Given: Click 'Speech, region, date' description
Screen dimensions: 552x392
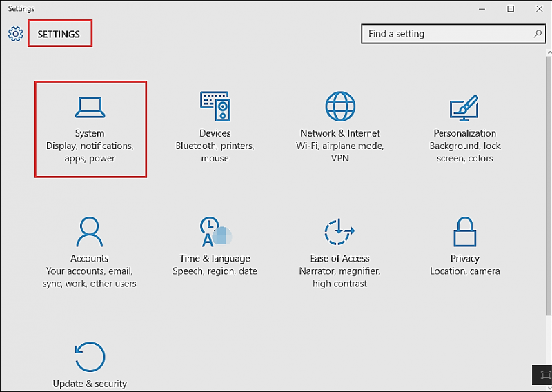Looking at the screenshot, I should point(215,271).
